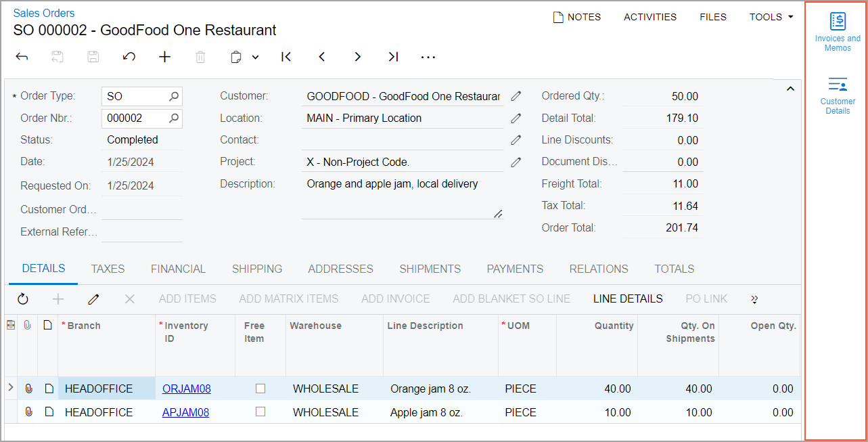Screen dimensions: 868x442
Task: Switch to the Shipments tab
Action: [430, 269]
